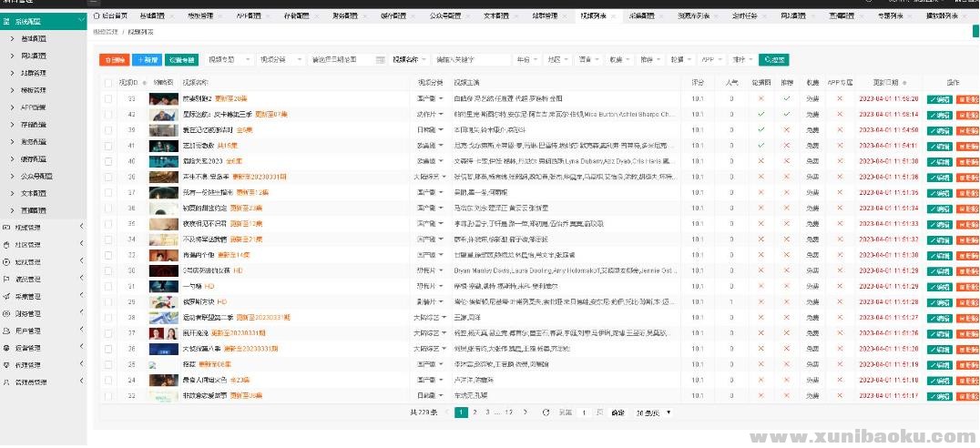Click the refresh icon in the pagination bar

pos(546,412)
